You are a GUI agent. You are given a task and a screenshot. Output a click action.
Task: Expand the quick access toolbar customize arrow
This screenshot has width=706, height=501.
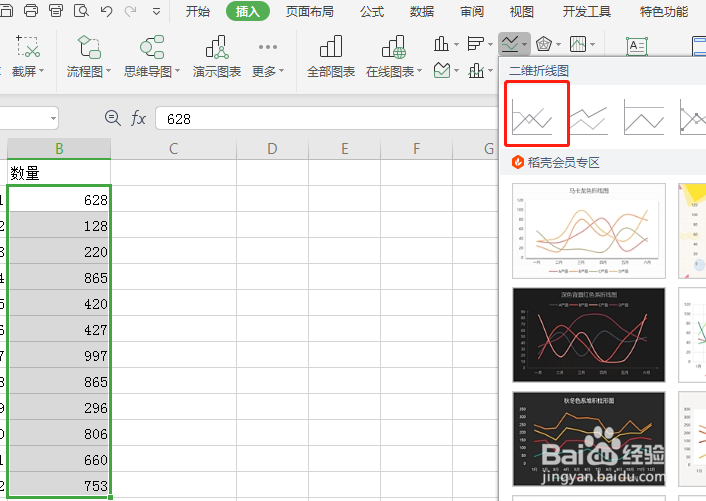[156, 11]
